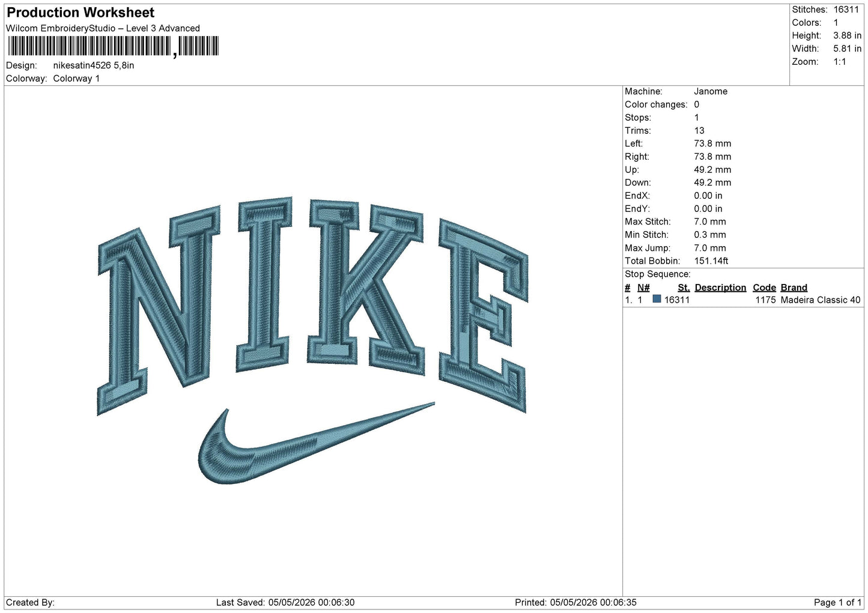Click the Max Stitch value '7.0 mm'
The height and width of the screenshot is (613, 868).
pos(710,222)
